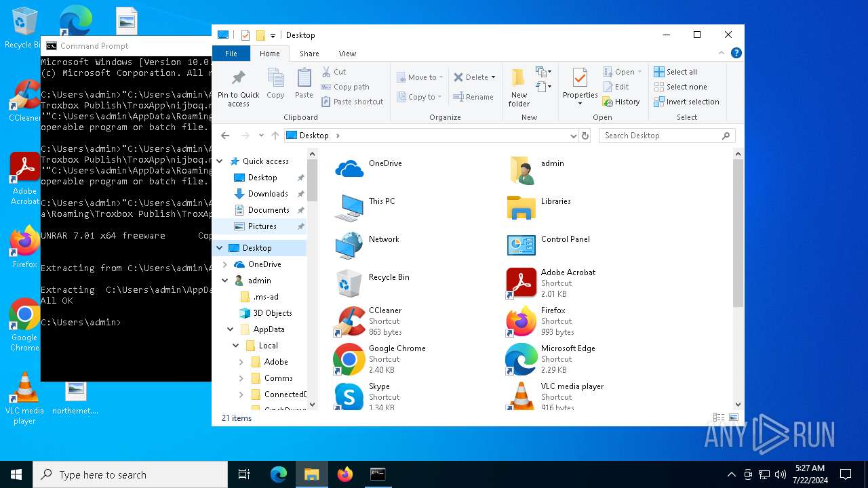Open the Delete dropdown arrow
The image size is (868, 488).
[x=493, y=77]
